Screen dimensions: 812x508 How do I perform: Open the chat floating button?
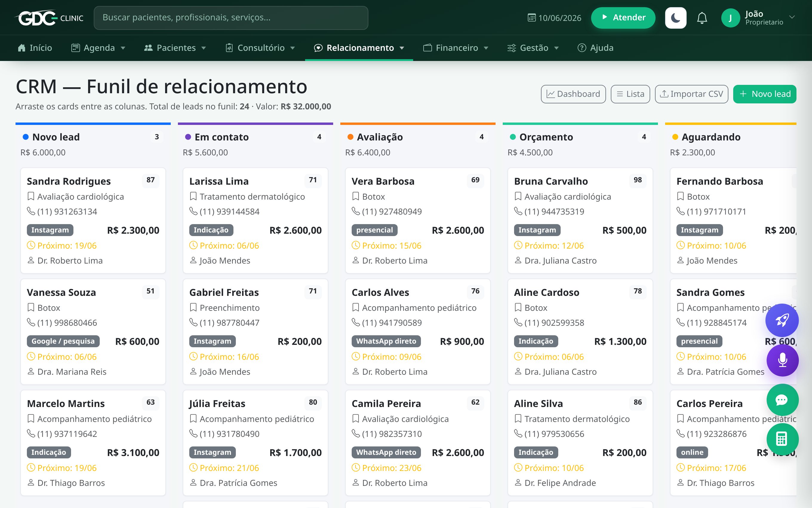pos(782,400)
